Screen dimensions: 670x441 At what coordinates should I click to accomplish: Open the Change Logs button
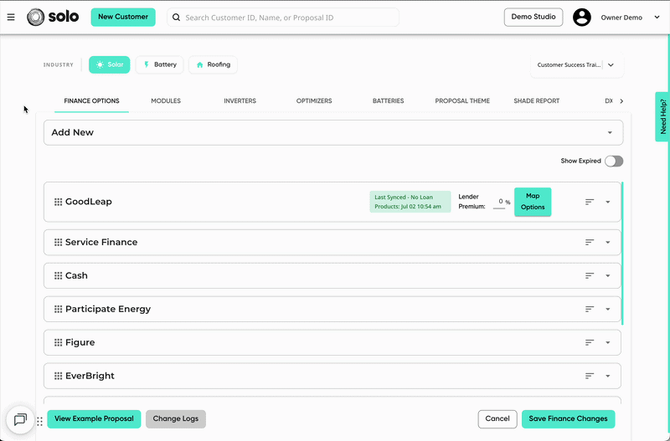[176, 419]
